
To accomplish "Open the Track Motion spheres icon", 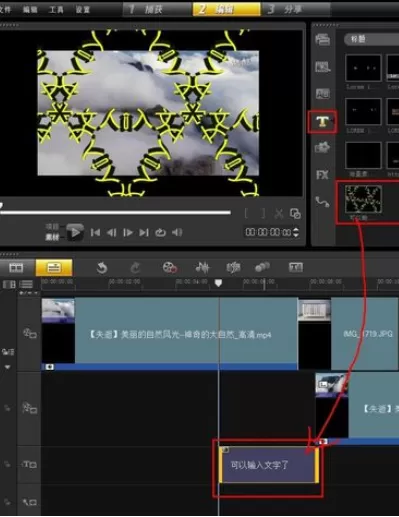I will point(262,267).
